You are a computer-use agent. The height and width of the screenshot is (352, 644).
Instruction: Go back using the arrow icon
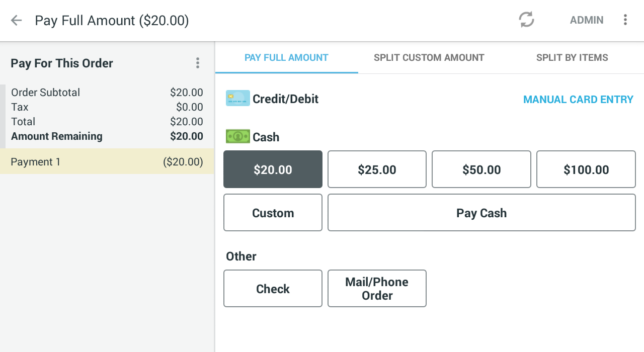point(17,20)
